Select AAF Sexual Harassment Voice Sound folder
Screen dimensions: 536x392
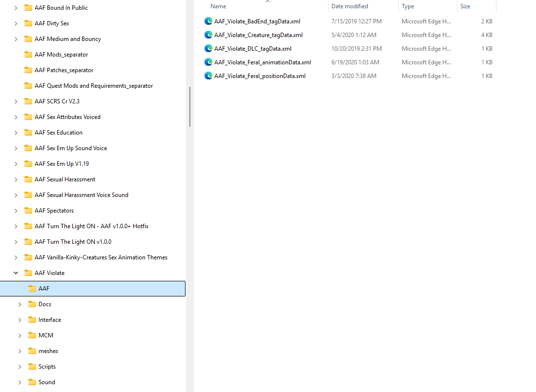pyautogui.click(x=82, y=195)
